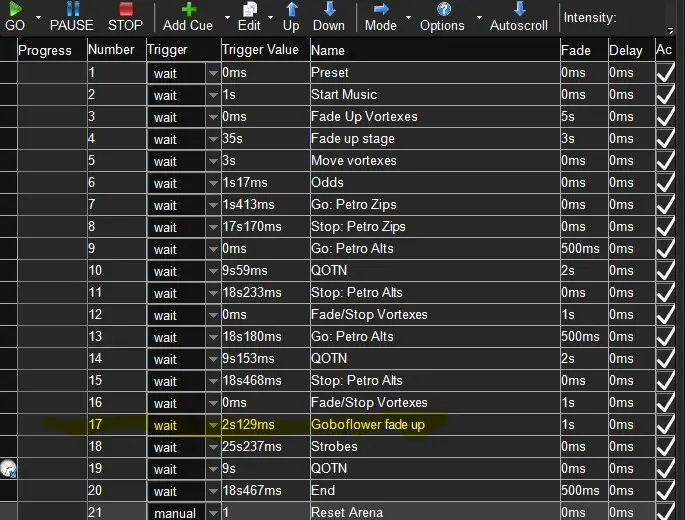Click the 35s trigger value of cue 4
Image resolution: width=685 pixels, height=520 pixels.
pos(263,139)
